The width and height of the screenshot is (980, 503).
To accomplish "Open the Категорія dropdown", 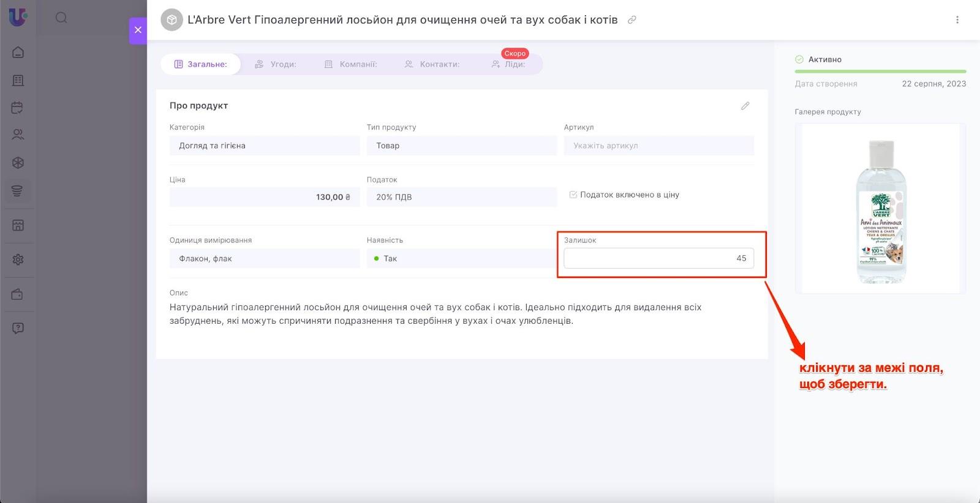I will pyautogui.click(x=265, y=146).
